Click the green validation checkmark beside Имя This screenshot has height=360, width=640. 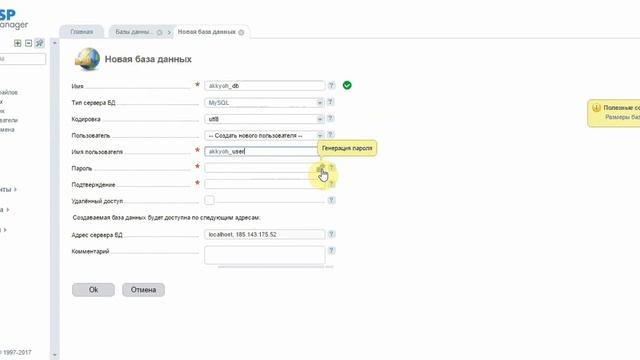pyautogui.click(x=347, y=85)
